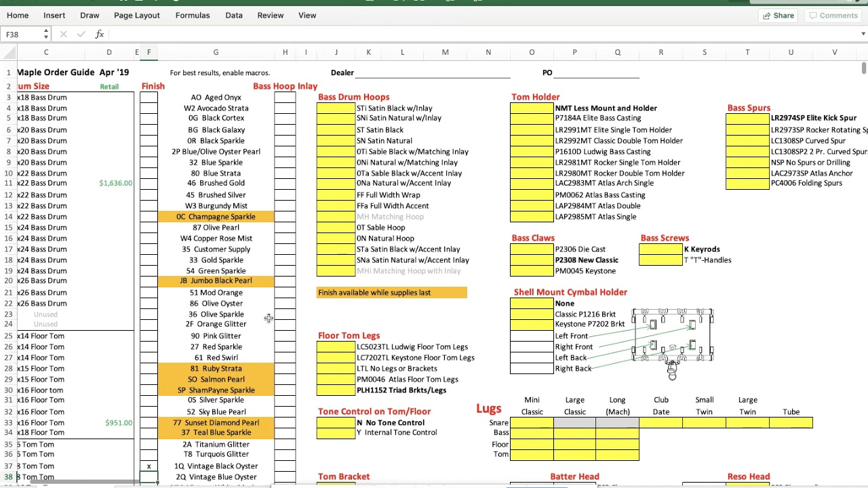Switch to the Home ribbon tab

tap(18, 15)
